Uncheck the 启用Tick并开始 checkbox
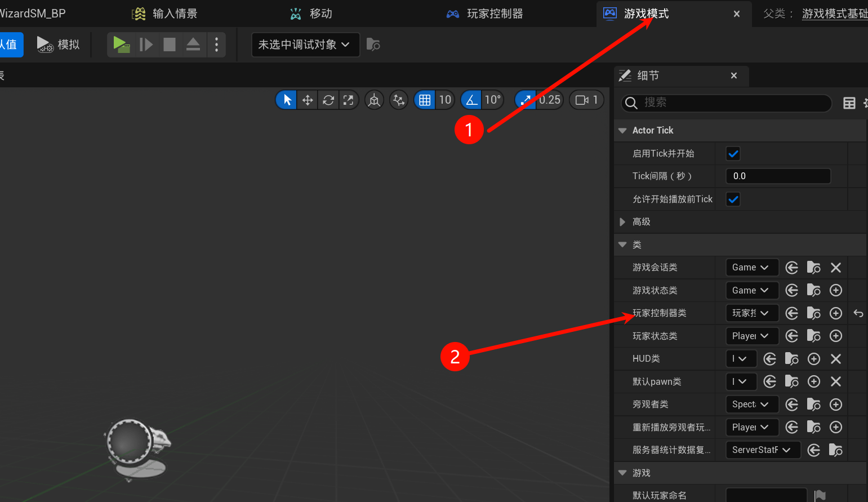Image resolution: width=868 pixels, height=502 pixels. click(733, 154)
